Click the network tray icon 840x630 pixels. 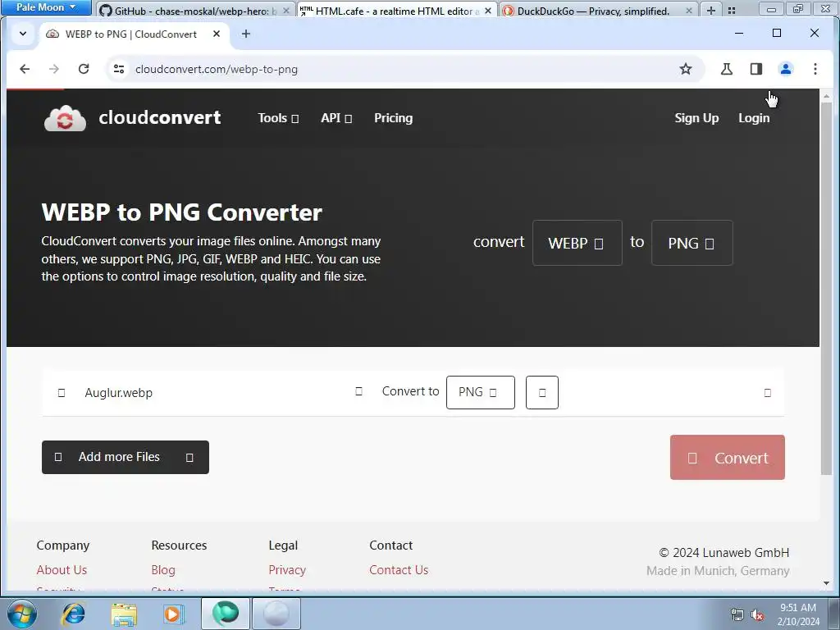tap(737, 615)
